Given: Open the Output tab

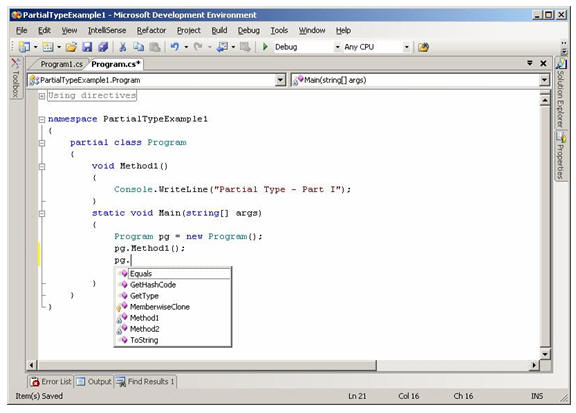Looking at the screenshot, I should 94,382.
